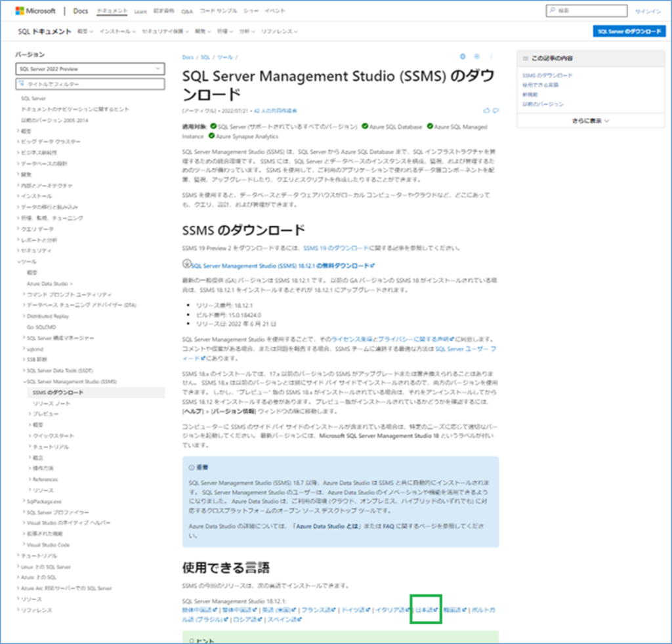The width and height of the screenshot is (672, 644).
Task: Open the SSMS 19 のダウンロード link
Action: tap(335, 248)
